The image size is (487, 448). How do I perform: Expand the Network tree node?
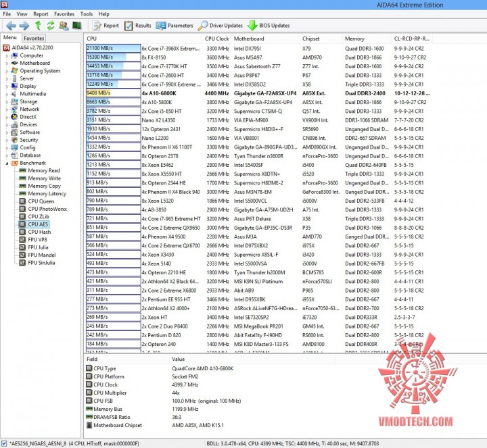tap(7, 109)
